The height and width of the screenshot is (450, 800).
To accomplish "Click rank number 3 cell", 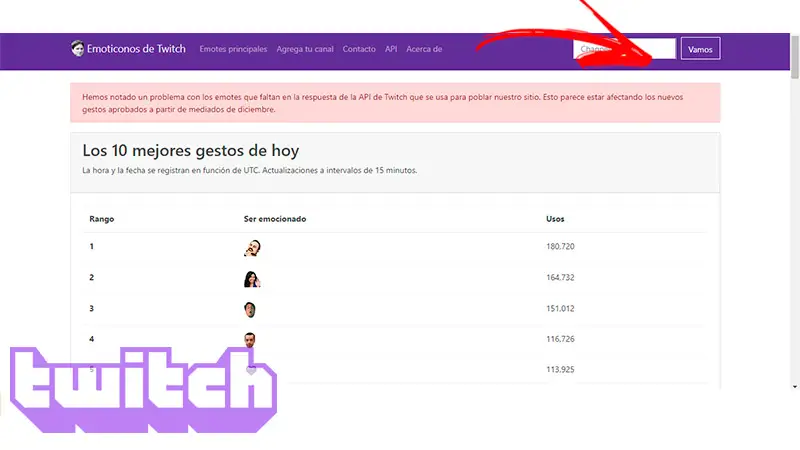I will (92, 309).
